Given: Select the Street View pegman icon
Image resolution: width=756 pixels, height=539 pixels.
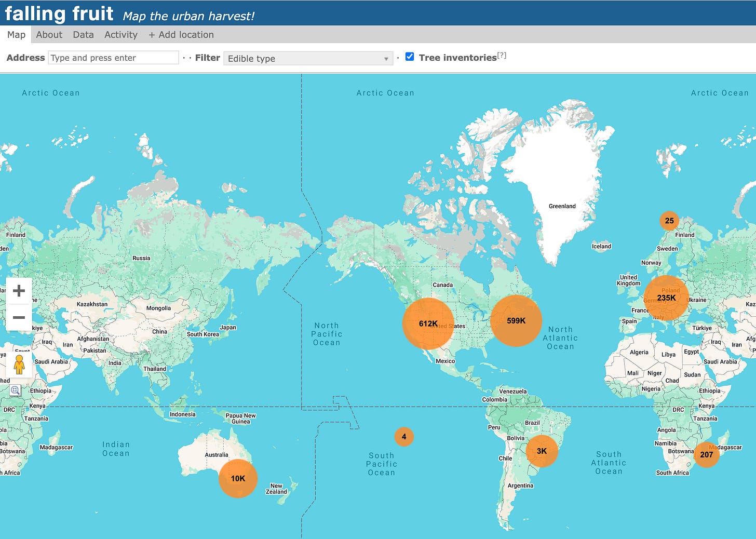Looking at the screenshot, I should click(19, 365).
